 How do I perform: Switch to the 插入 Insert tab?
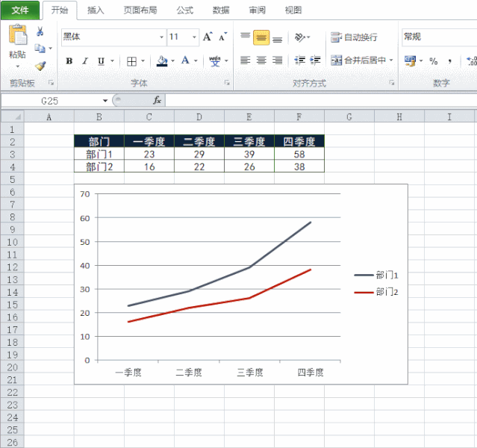(x=96, y=10)
